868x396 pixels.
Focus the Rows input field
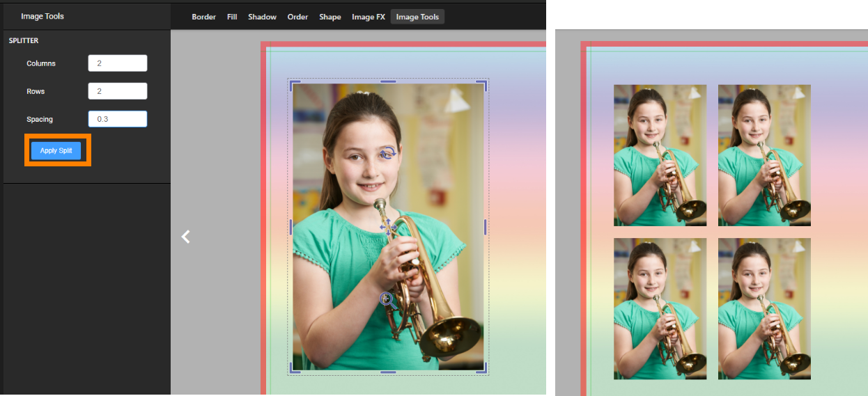(x=118, y=91)
